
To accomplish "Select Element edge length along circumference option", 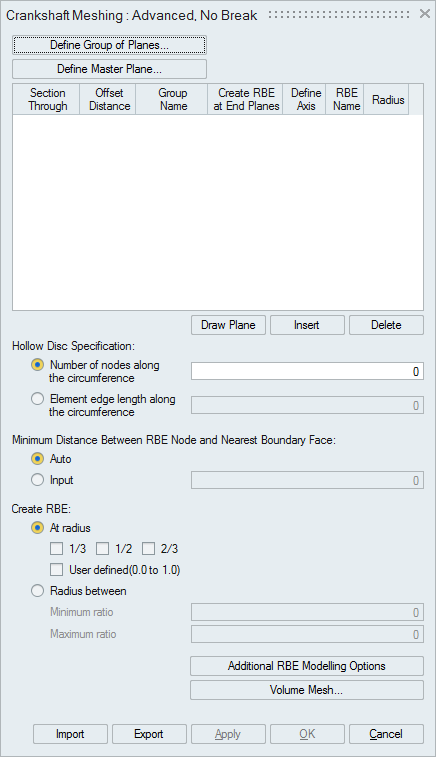I will (37, 399).
